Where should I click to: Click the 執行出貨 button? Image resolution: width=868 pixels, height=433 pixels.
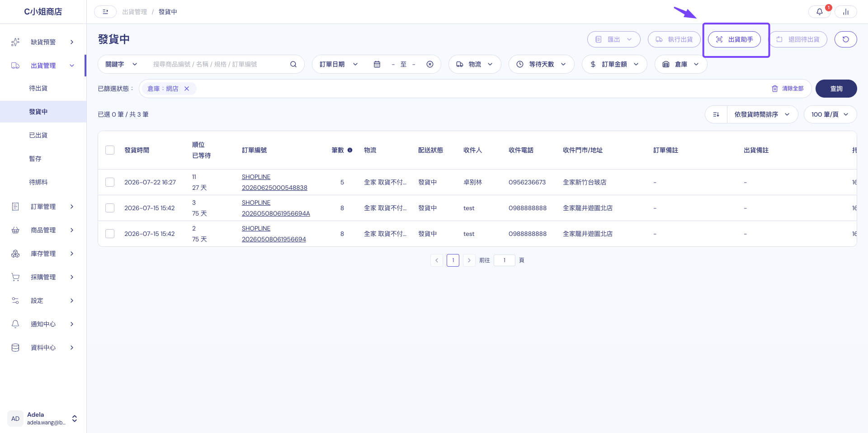(674, 39)
